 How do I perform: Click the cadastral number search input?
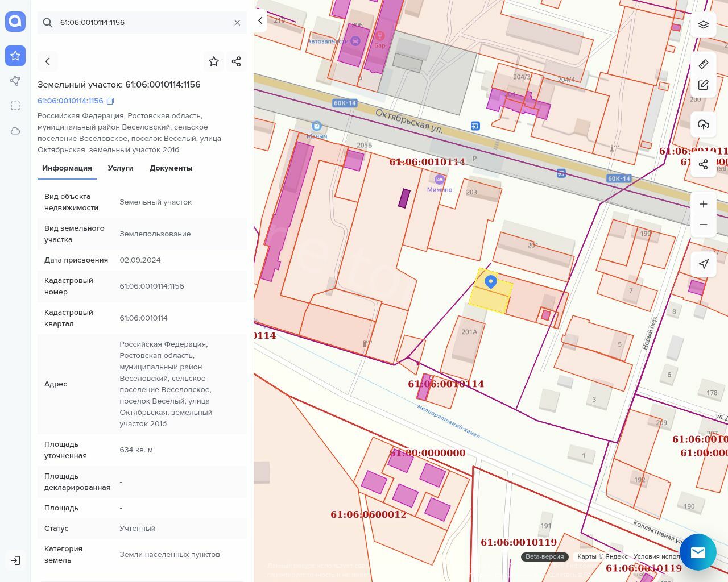click(142, 23)
